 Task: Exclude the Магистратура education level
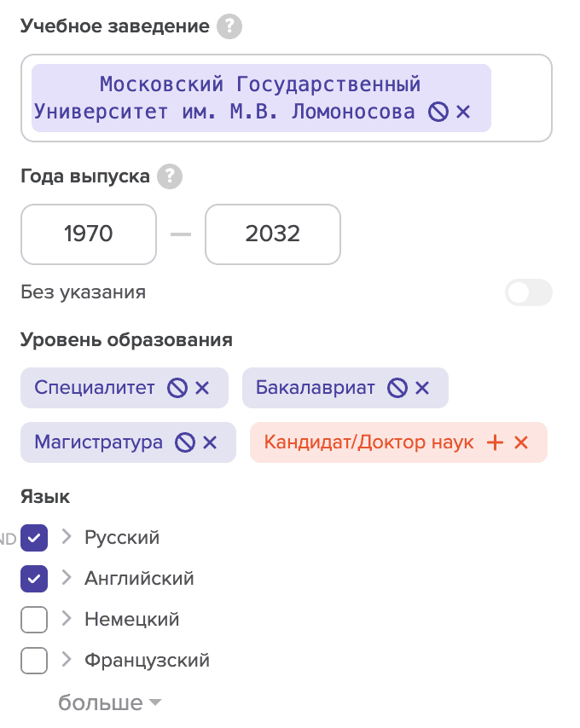pos(184,442)
